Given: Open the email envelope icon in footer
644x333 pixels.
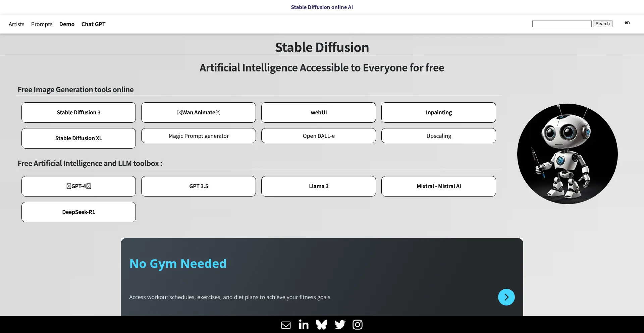Looking at the screenshot, I should coord(286,325).
